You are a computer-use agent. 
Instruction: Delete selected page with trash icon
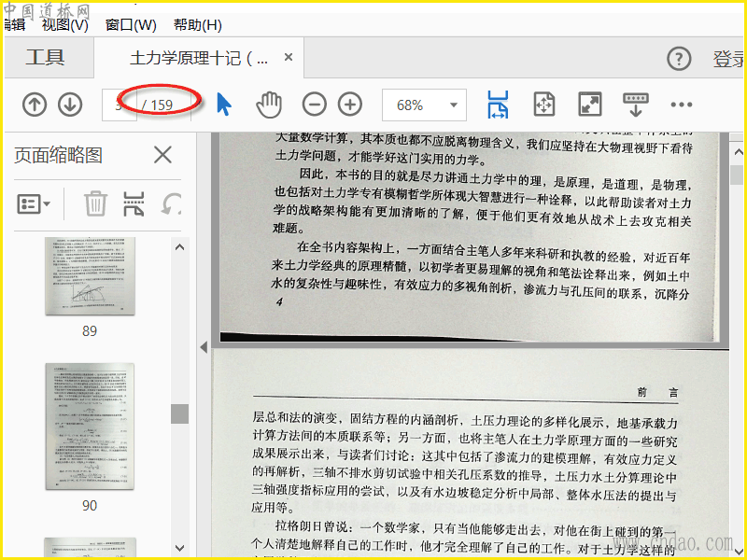pos(96,203)
